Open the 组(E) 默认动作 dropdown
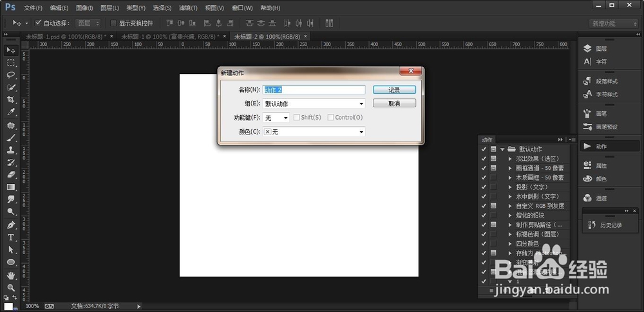 pyautogui.click(x=314, y=104)
